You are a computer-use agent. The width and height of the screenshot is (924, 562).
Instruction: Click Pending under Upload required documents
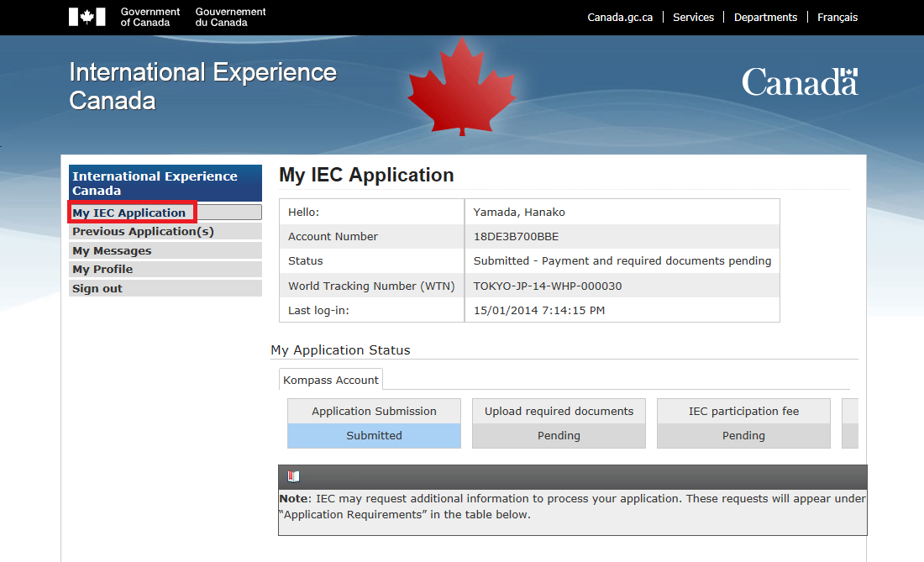tap(559, 436)
